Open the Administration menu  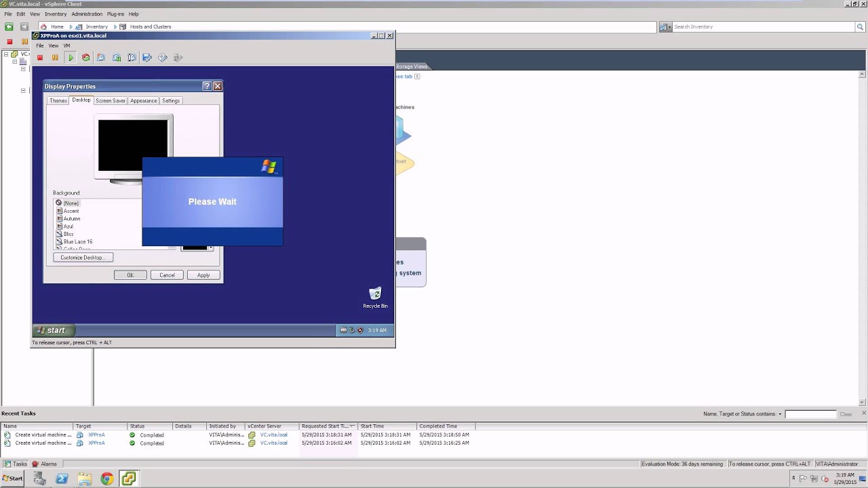[87, 14]
